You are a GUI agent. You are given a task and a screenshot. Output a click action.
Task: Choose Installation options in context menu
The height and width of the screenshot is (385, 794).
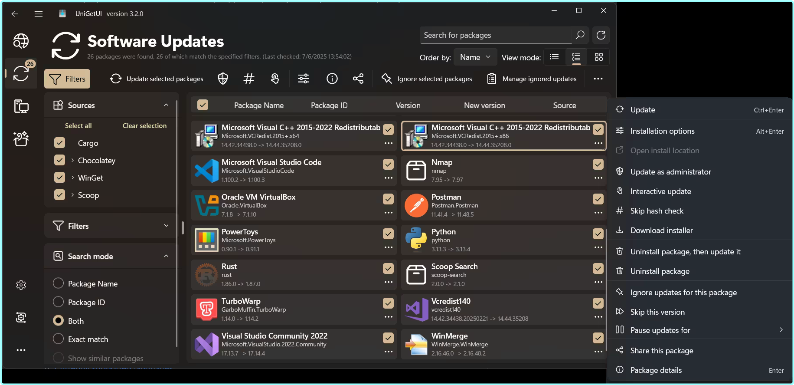[x=699, y=131]
